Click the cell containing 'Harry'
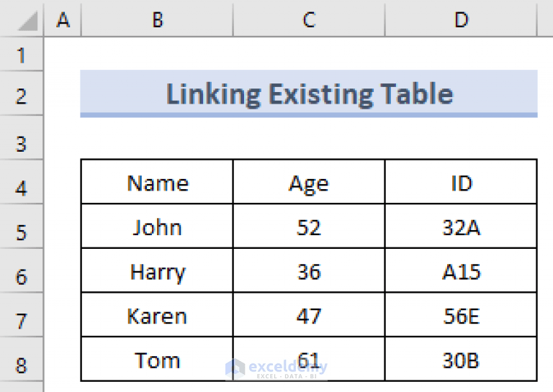Screen dimensions: 553x392 tap(157, 270)
